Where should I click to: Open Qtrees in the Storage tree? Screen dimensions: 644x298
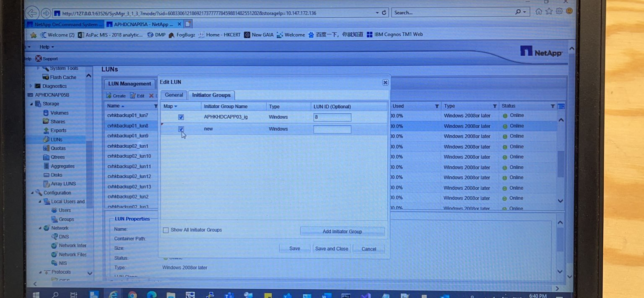[58, 157]
